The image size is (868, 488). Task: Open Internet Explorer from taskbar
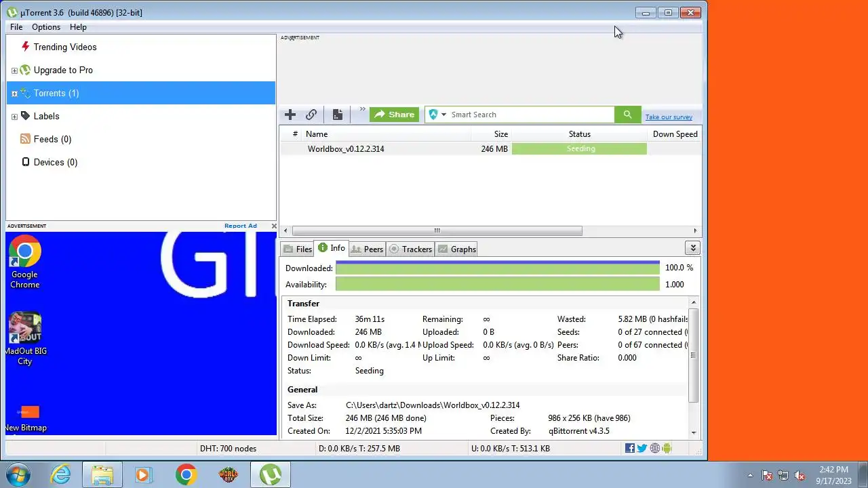[x=61, y=474]
